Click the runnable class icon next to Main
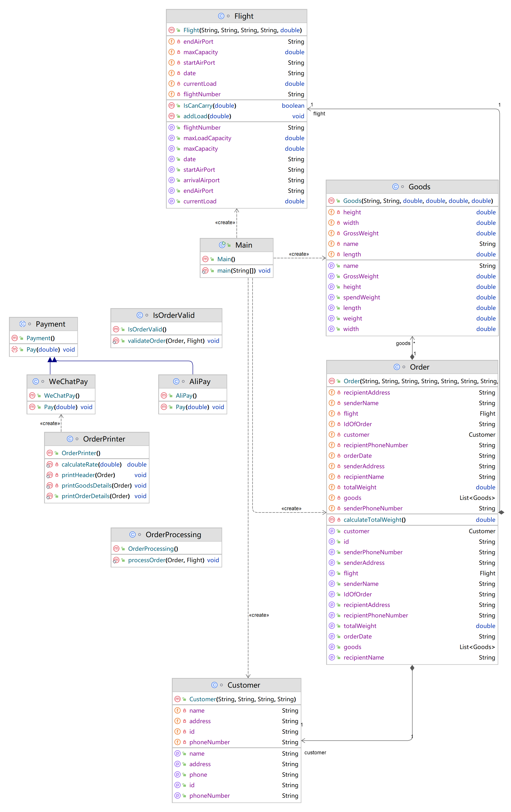 coord(222,245)
